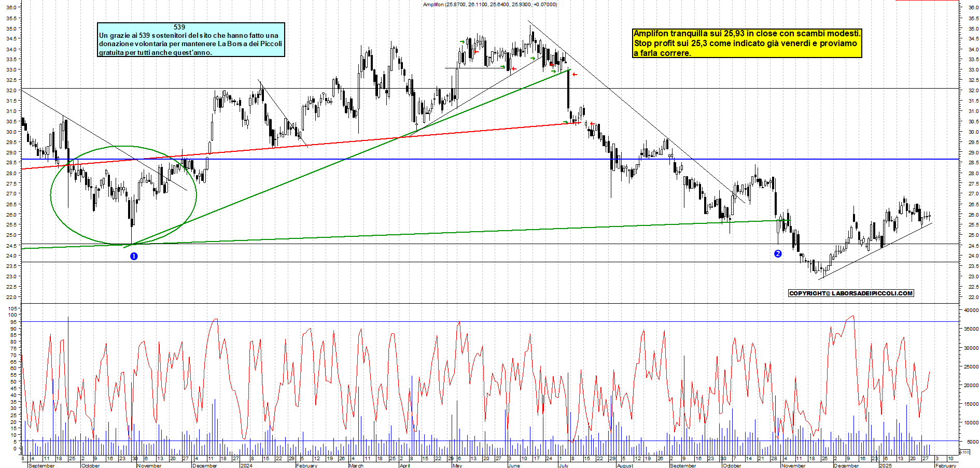Select the cyan donation thank-you note box
Viewport: 980px width, 468px height.
191,39
